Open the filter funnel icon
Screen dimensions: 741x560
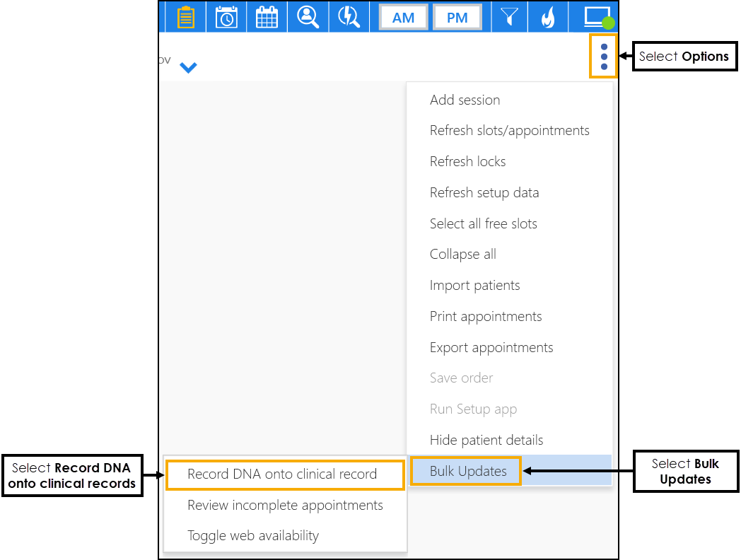tap(508, 17)
